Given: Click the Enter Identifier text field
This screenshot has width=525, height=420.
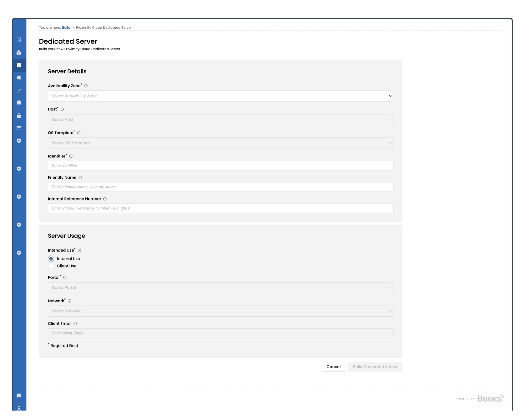Looking at the screenshot, I should click(x=220, y=166).
